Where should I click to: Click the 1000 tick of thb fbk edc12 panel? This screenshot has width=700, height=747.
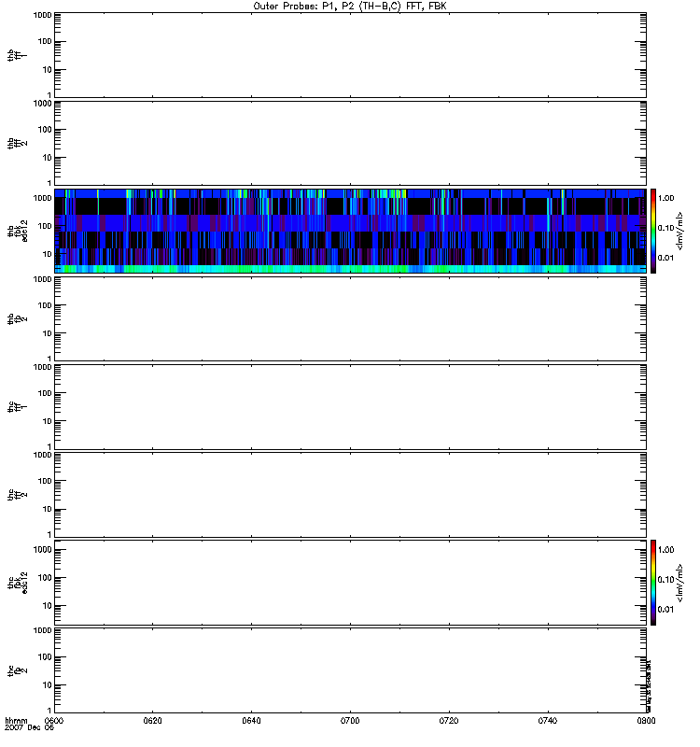pos(42,198)
